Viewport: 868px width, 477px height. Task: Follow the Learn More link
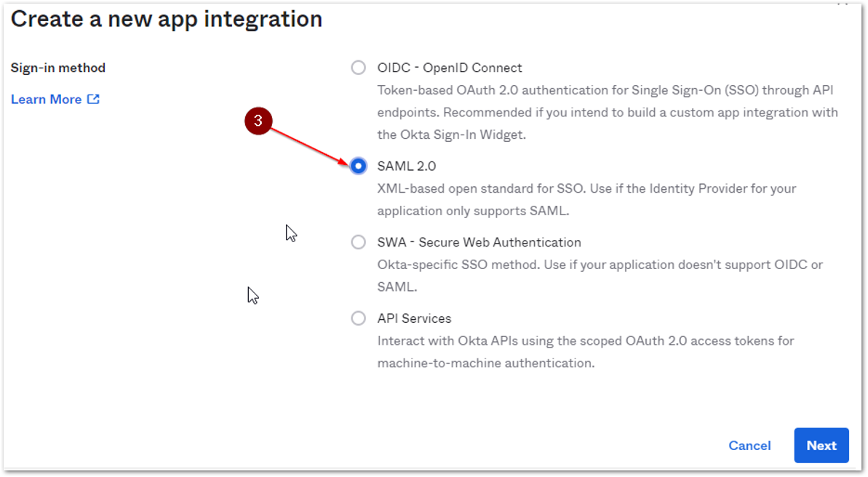(46, 100)
